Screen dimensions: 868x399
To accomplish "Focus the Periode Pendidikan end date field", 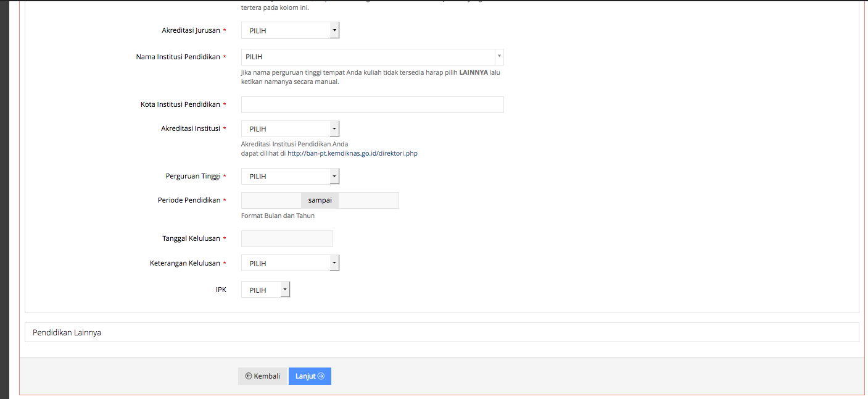I will (368, 200).
